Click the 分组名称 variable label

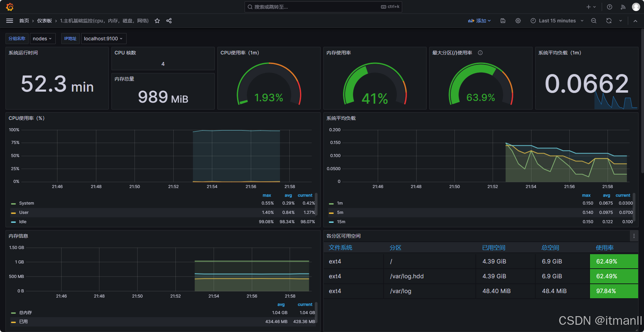pyautogui.click(x=17, y=39)
